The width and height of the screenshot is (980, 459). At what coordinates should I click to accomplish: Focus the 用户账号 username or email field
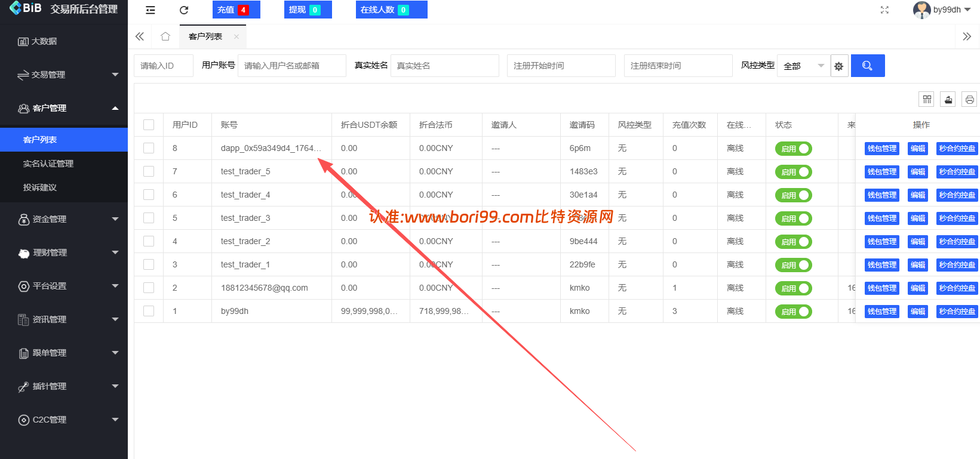click(292, 66)
